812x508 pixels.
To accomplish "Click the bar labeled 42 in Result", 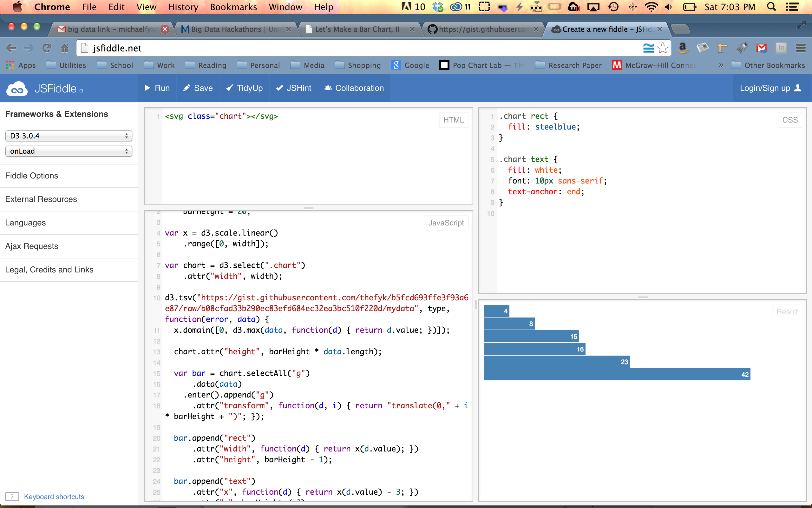I will (x=617, y=374).
